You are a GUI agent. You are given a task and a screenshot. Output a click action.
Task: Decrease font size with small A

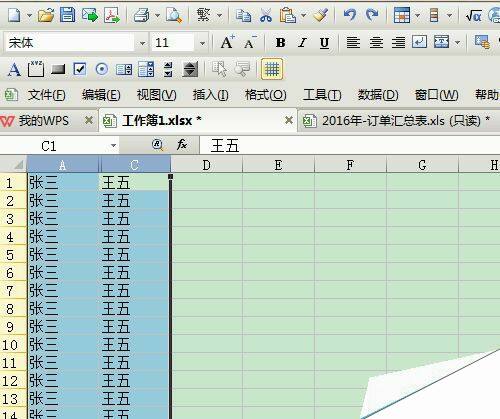(250, 43)
